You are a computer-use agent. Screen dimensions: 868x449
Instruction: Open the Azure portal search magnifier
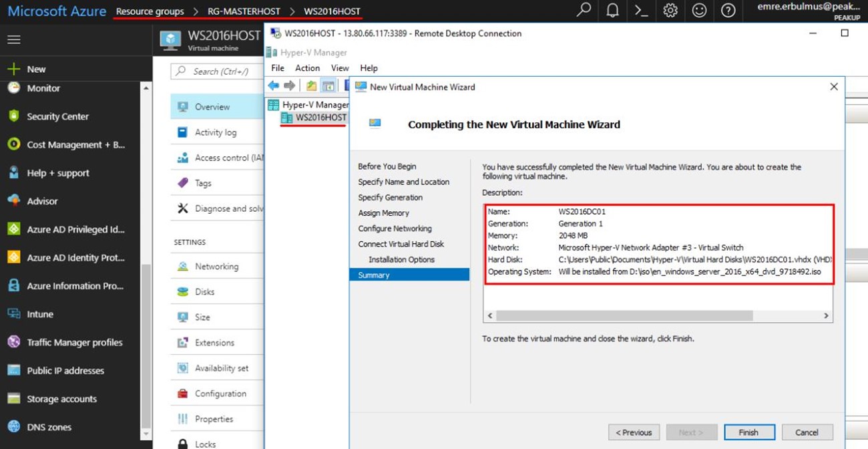coord(584,11)
